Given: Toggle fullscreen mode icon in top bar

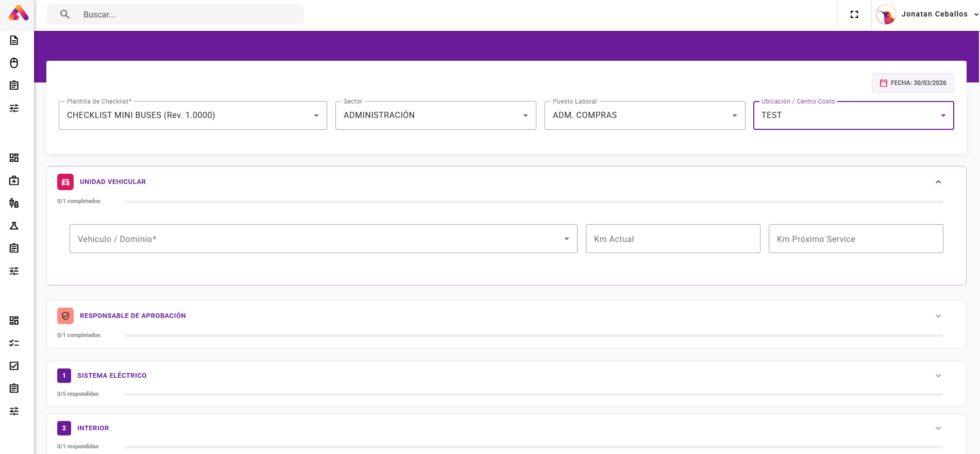Looking at the screenshot, I should tap(854, 14).
